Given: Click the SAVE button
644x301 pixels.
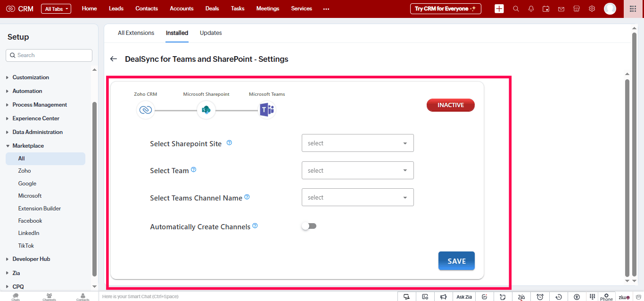Looking at the screenshot, I should click(x=456, y=261).
